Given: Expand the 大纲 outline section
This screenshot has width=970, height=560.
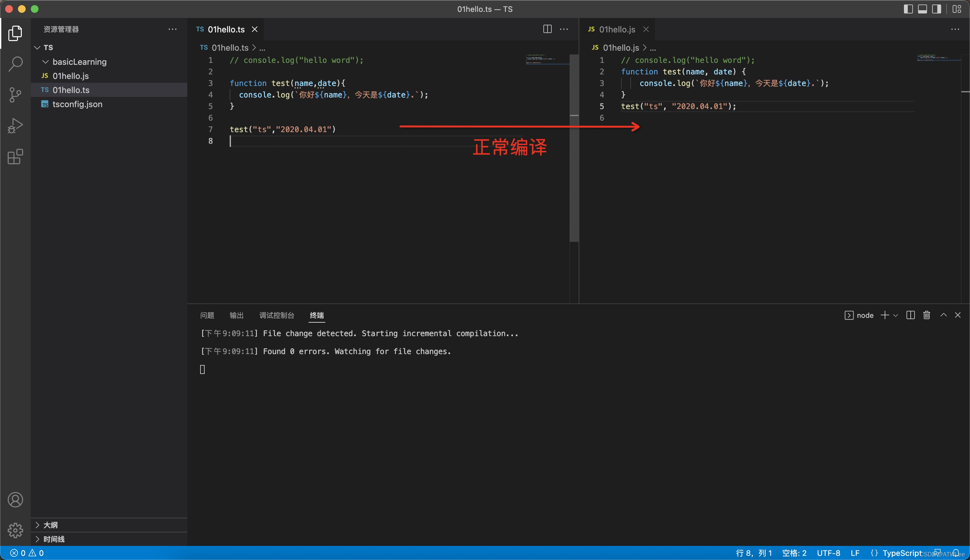Looking at the screenshot, I should [109, 525].
